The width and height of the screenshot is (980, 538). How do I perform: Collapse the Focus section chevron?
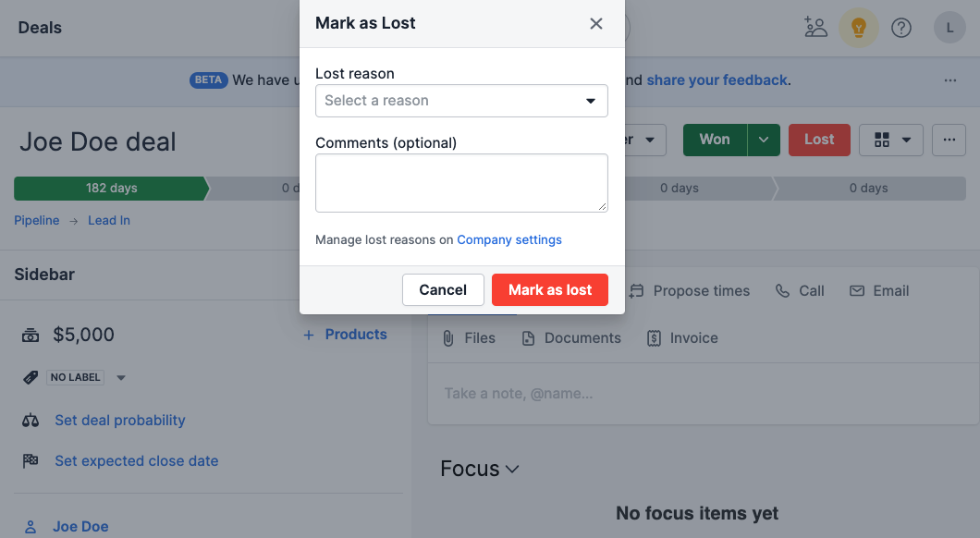tap(512, 470)
